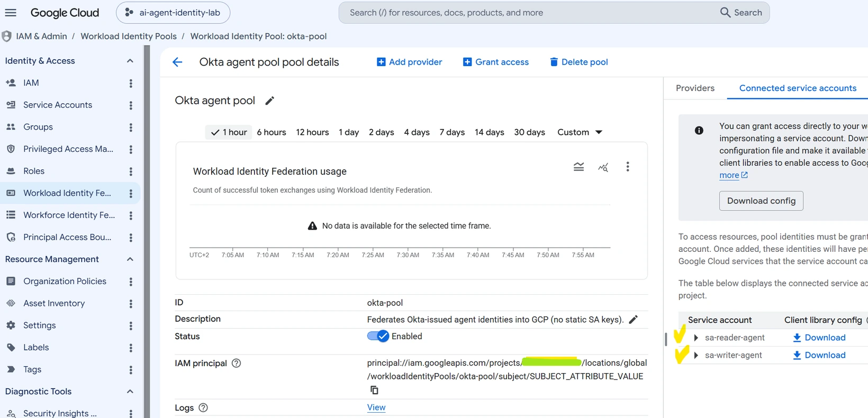Screen dimensions: 868x418
Task: Select the 4 days time range
Action: pos(417,132)
